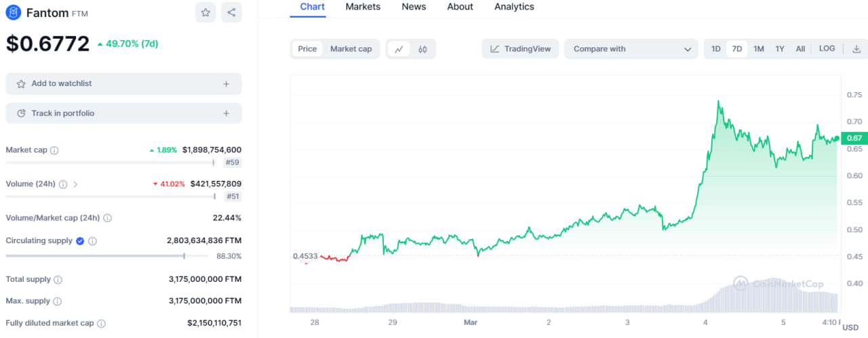The height and width of the screenshot is (338, 868).
Task: Click the circulating supply progress bar
Action: coord(95,256)
